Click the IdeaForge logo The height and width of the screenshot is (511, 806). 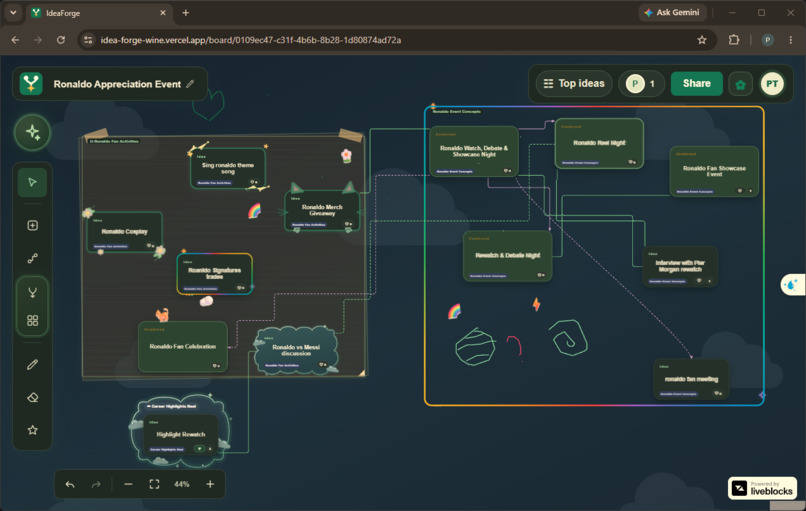31,83
